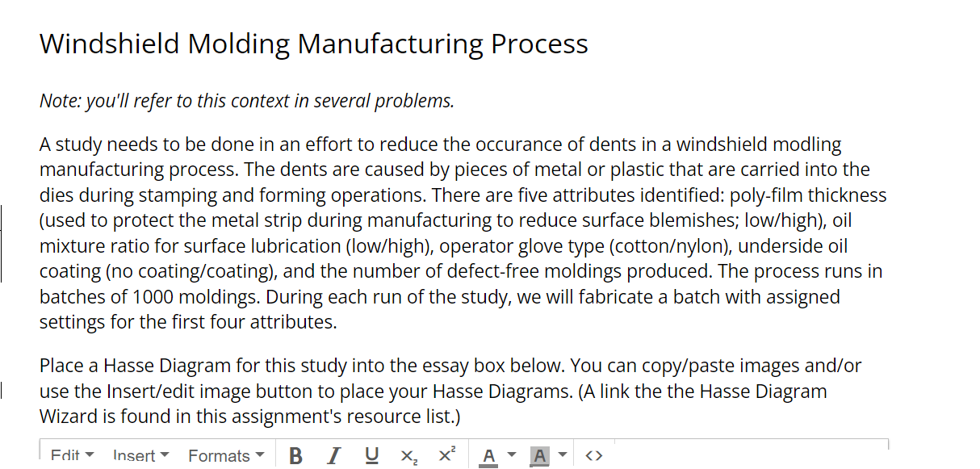980x469 pixels.
Task: Select the Italic icon in the editor toolbar
Action: point(333,454)
